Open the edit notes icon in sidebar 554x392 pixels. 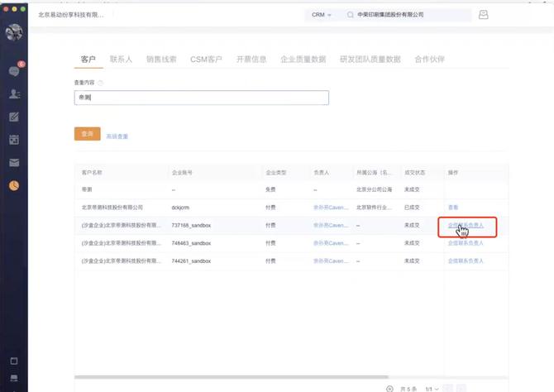tap(14, 117)
